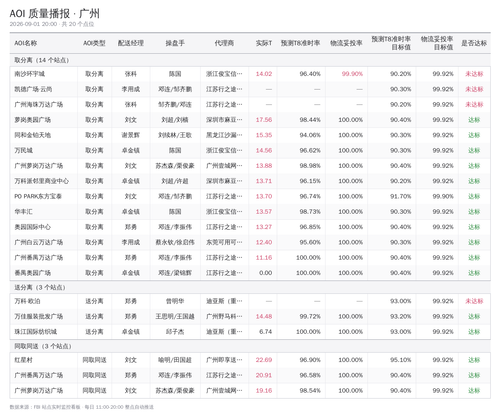
Task: Click the 实际T value '20.91'
Action: pos(264,375)
